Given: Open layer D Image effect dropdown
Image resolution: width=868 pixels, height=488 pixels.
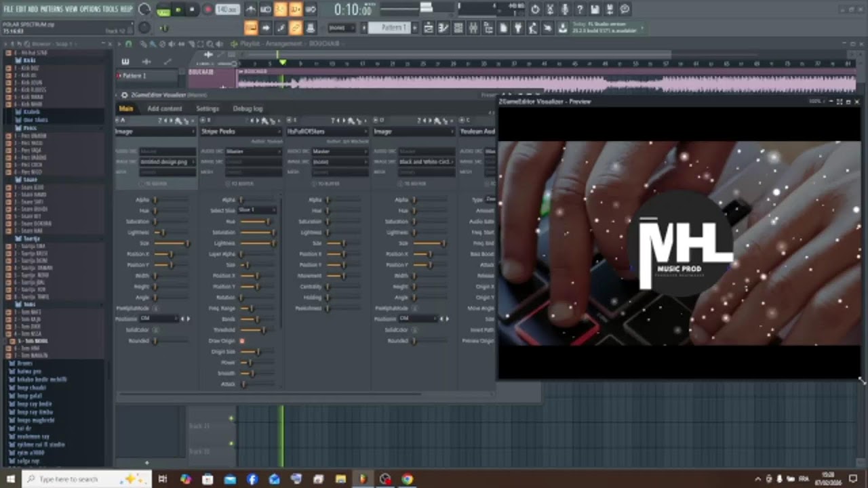Looking at the screenshot, I should pyautogui.click(x=414, y=131).
